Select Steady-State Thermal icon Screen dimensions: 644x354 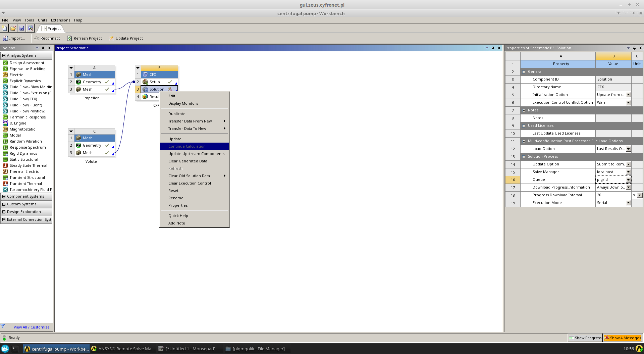coord(5,165)
